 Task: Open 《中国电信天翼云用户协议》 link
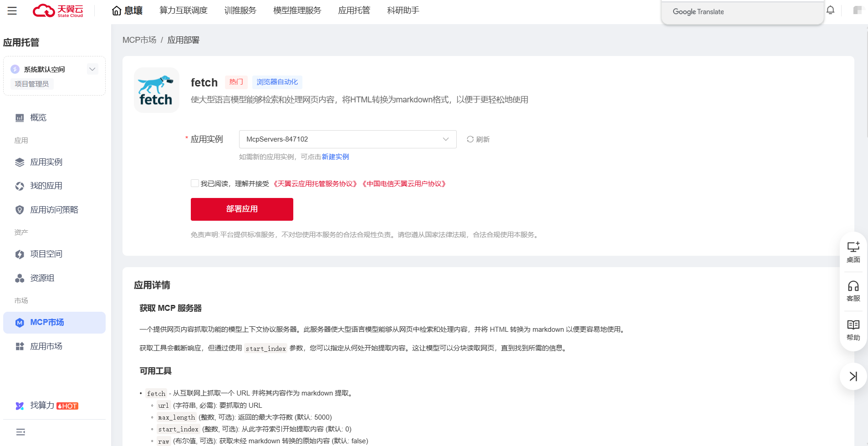[404, 184]
